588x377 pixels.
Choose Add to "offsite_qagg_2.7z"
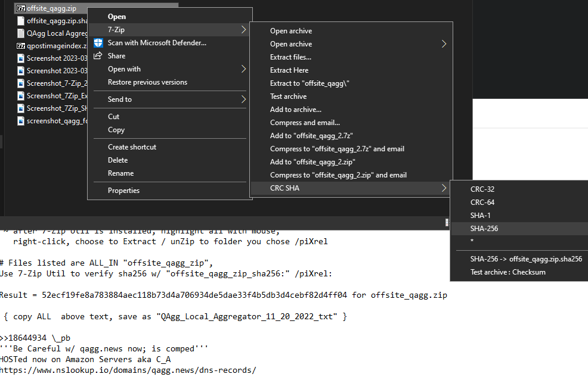coord(351,136)
